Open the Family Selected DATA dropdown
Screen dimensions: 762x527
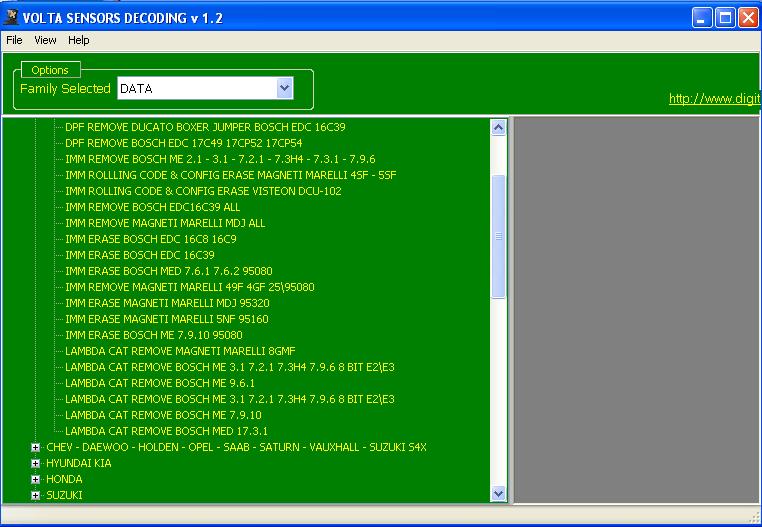click(x=285, y=88)
